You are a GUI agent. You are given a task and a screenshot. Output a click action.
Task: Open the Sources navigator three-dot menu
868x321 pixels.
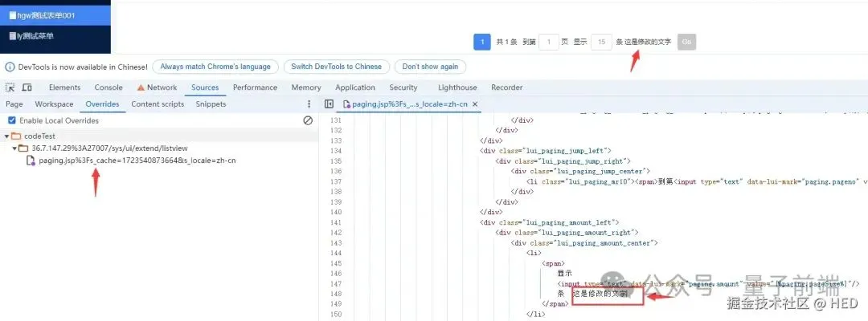309,104
